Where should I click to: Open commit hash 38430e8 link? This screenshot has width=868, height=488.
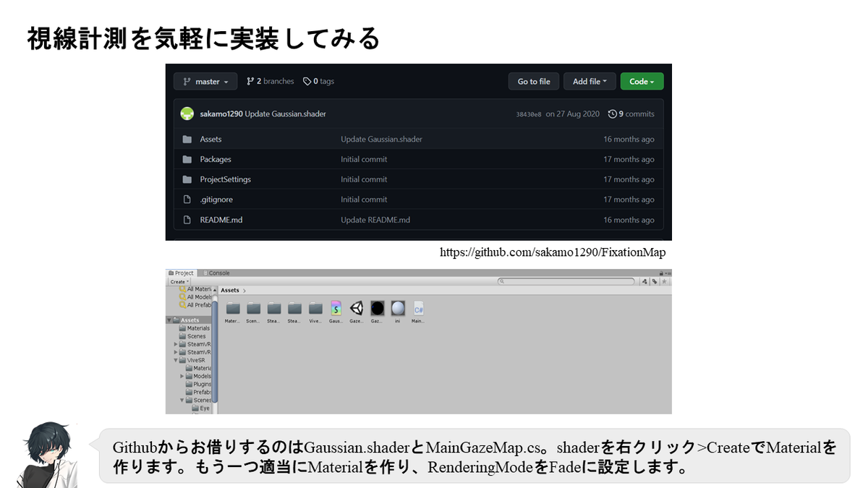[x=529, y=114]
